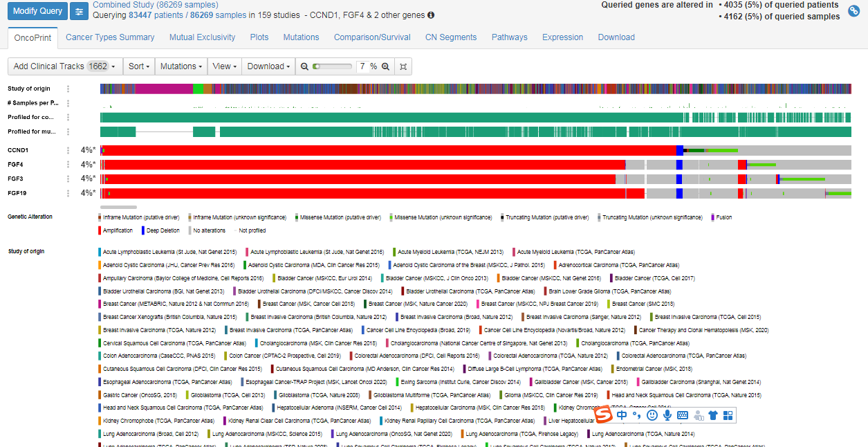The height and width of the screenshot is (447, 868).
Task: Open the Sort dropdown
Action: 139,66
